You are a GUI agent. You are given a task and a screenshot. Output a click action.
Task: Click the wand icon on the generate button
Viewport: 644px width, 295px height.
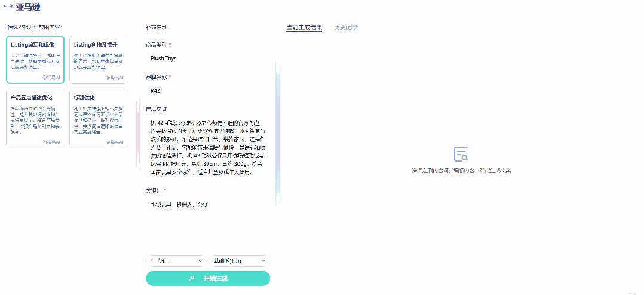point(192,279)
